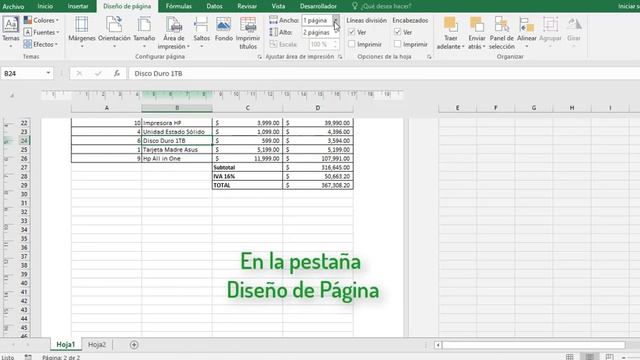Screen dimensions: 640x360
Task: Click the formula bar showing Disco Duro 1TB
Action: click(x=384, y=73)
